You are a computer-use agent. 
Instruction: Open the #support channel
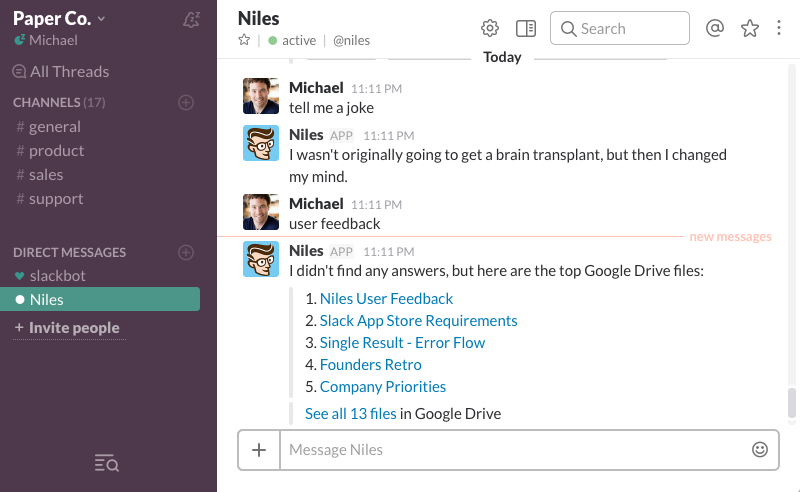(x=49, y=199)
